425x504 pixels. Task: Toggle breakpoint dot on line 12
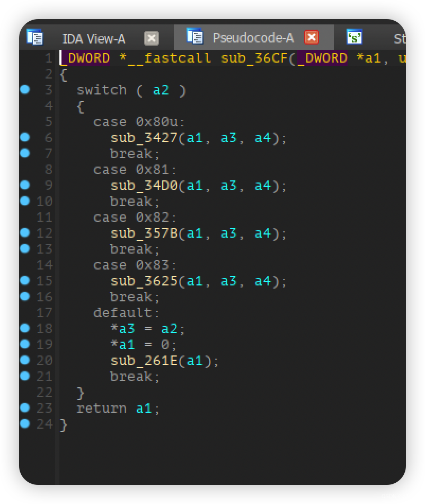pos(25,232)
